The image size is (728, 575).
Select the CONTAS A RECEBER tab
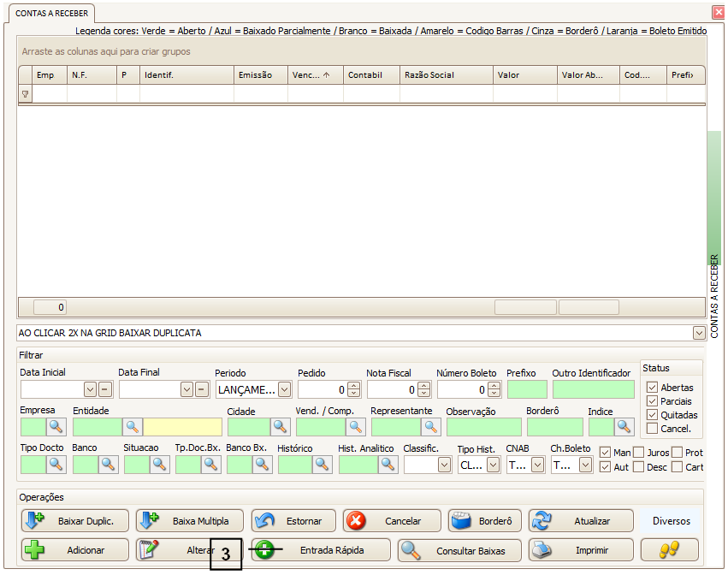pyautogui.click(x=53, y=14)
